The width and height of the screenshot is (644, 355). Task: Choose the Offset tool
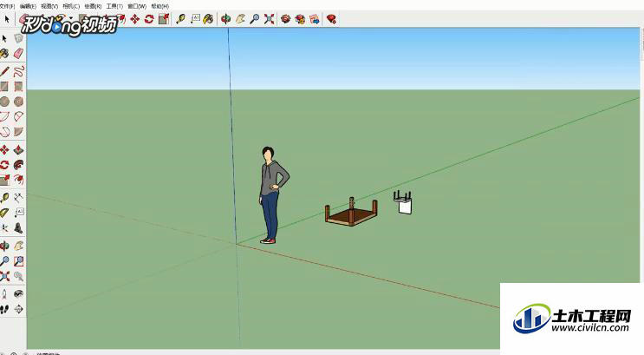[x=18, y=180]
